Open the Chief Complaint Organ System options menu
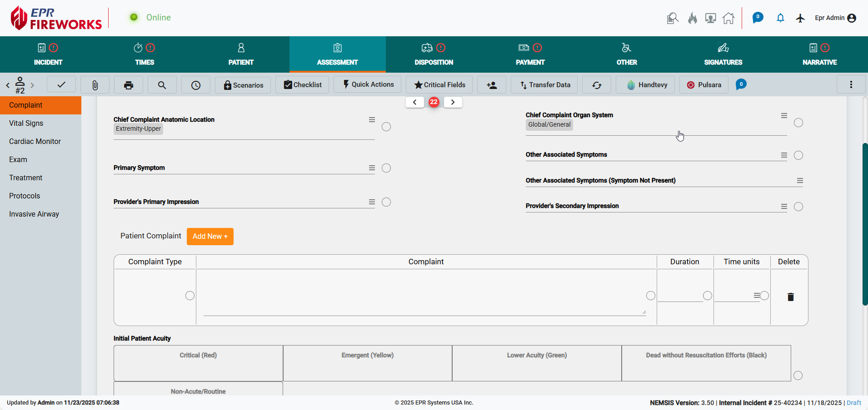 pos(784,115)
